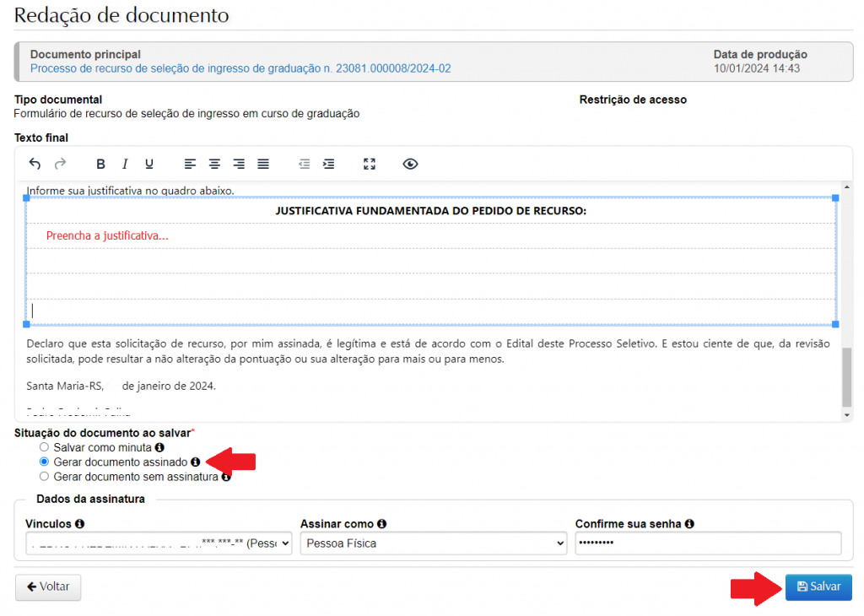
Task: Align text left in the editor
Action: 191,164
